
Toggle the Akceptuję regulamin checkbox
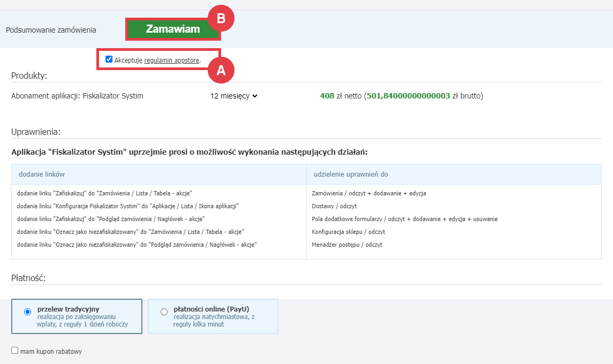tap(109, 59)
